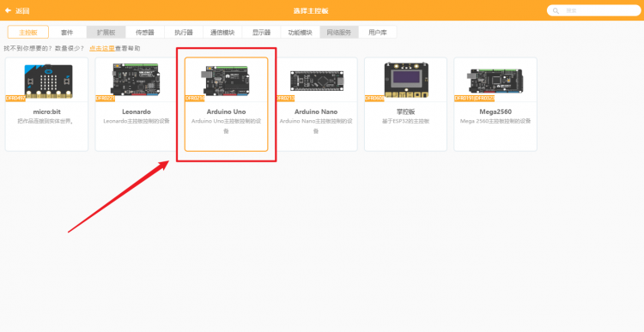Pick the Arduino Uno board image
The height and width of the screenshot is (332, 644).
tap(226, 81)
